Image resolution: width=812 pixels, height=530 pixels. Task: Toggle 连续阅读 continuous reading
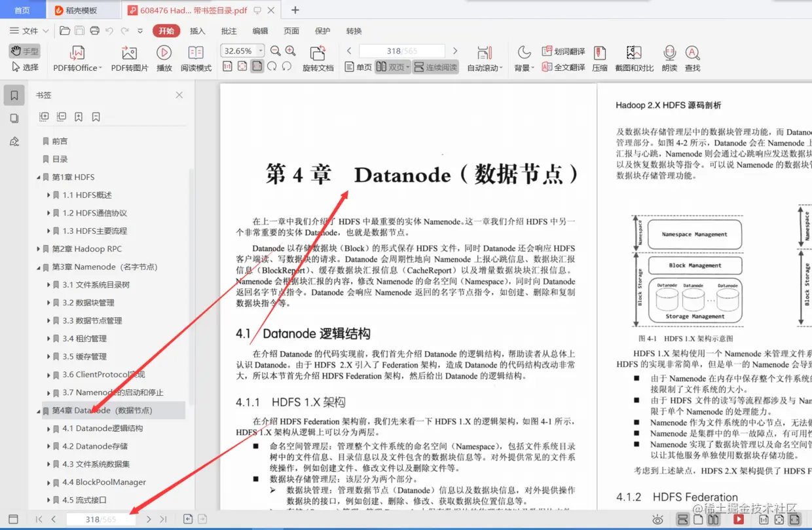[x=435, y=67]
